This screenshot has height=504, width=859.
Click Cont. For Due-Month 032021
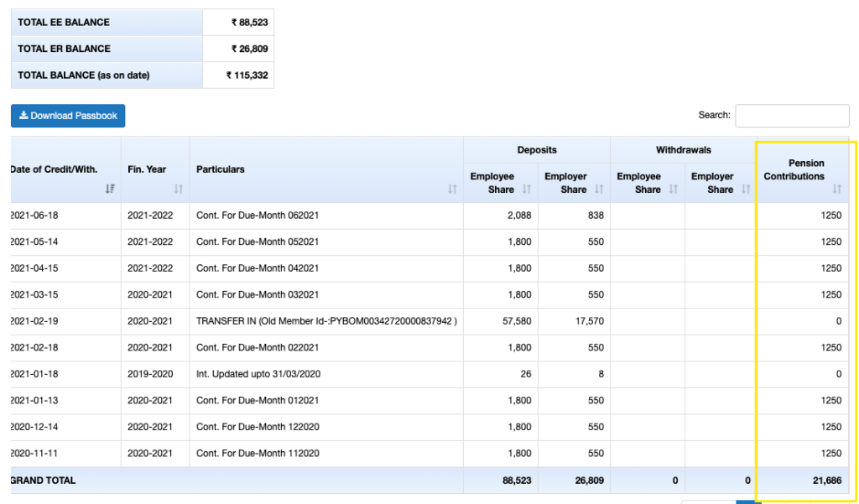pos(258,294)
